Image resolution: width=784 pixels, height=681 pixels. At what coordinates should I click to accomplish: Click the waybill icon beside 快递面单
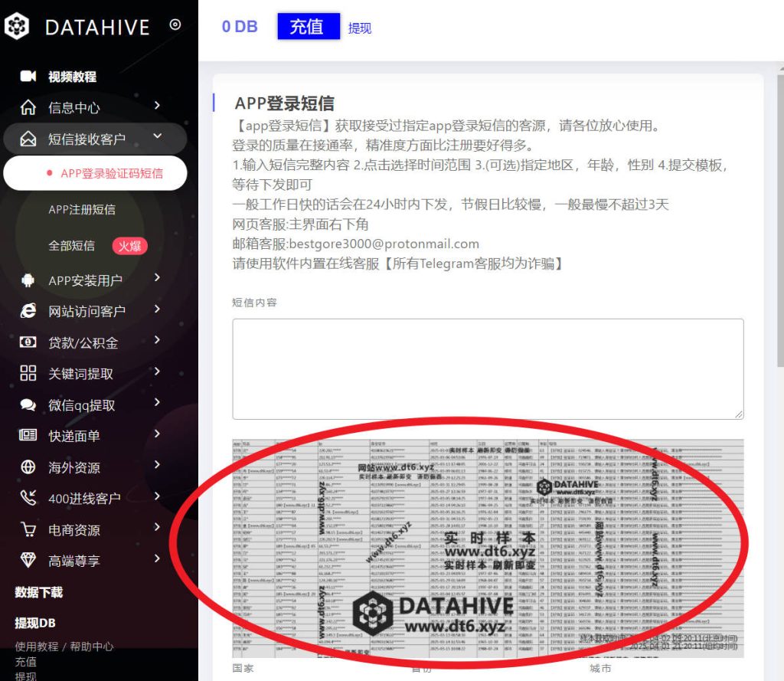[x=28, y=435]
